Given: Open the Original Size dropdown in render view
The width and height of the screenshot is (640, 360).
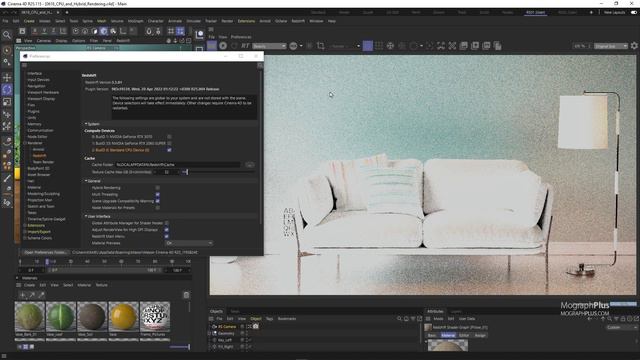Looking at the screenshot, I should tap(611, 46).
